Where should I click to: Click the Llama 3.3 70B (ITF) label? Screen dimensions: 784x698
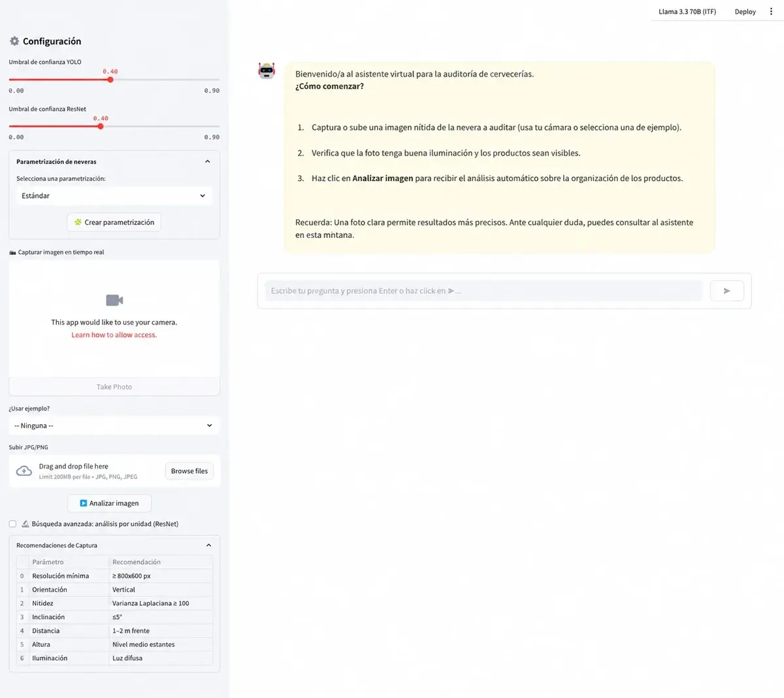click(x=687, y=12)
